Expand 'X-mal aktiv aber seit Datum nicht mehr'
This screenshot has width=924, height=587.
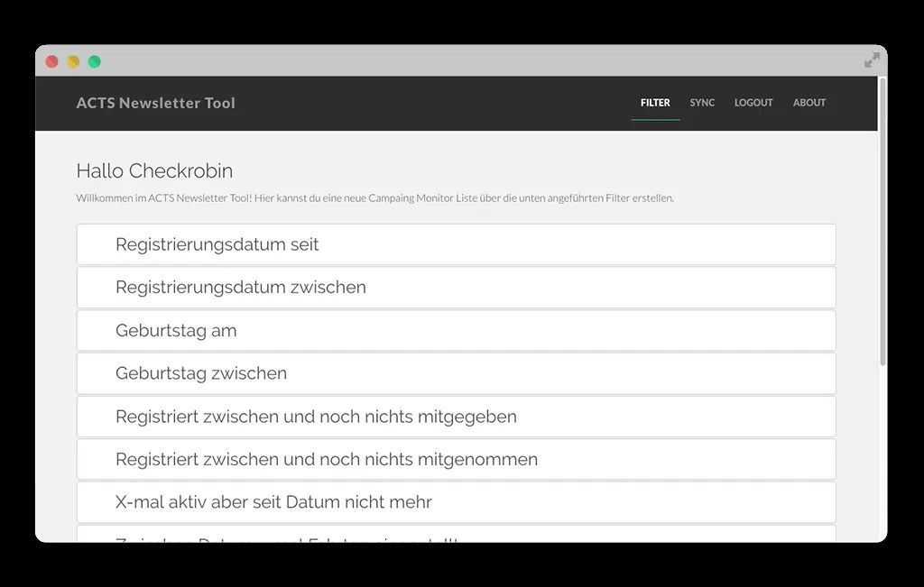click(x=455, y=502)
